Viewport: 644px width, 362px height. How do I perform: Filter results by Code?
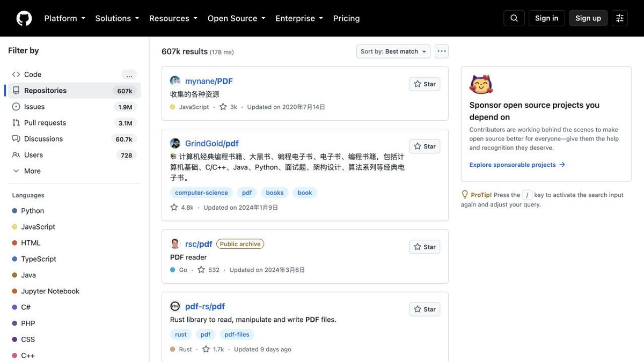pyautogui.click(x=75, y=75)
